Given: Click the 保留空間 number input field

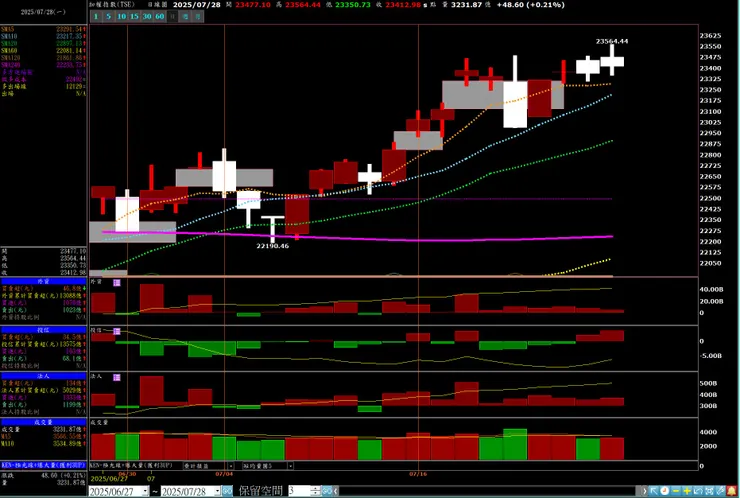Looking at the screenshot, I should click(300, 491).
